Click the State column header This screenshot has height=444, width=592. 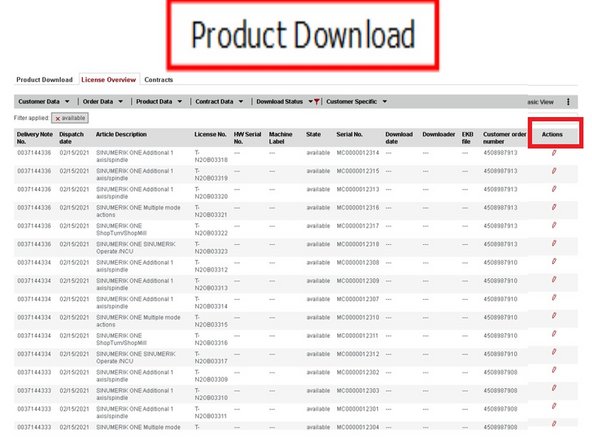[313, 134]
